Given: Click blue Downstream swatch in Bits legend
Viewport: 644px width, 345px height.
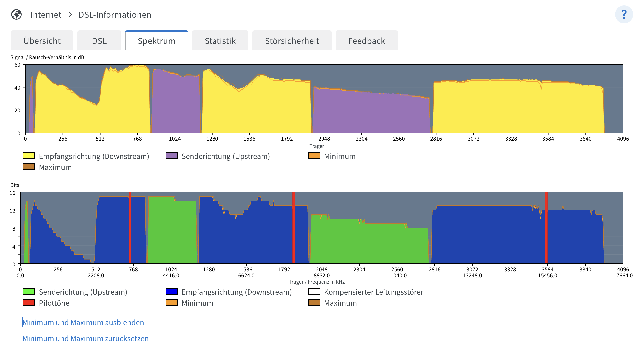Looking at the screenshot, I should click(x=172, y=292).
